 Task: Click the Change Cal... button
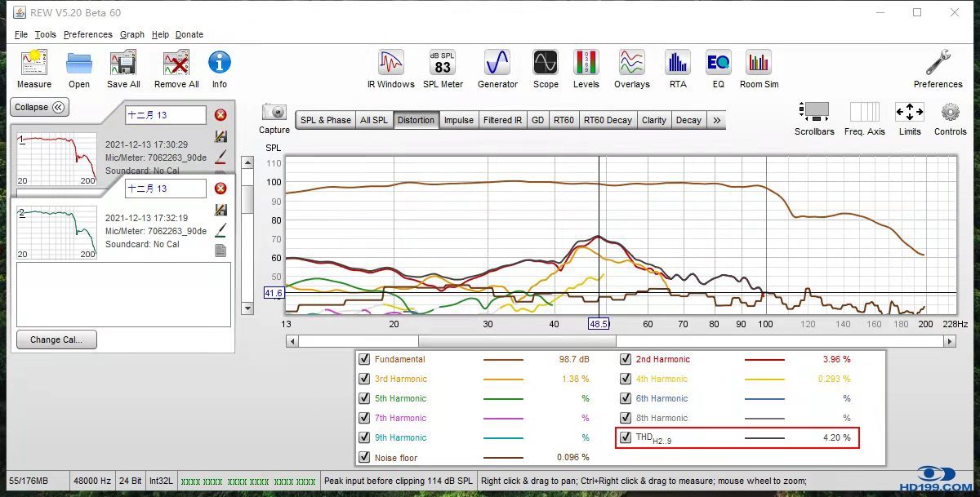(x=56, y=339)
